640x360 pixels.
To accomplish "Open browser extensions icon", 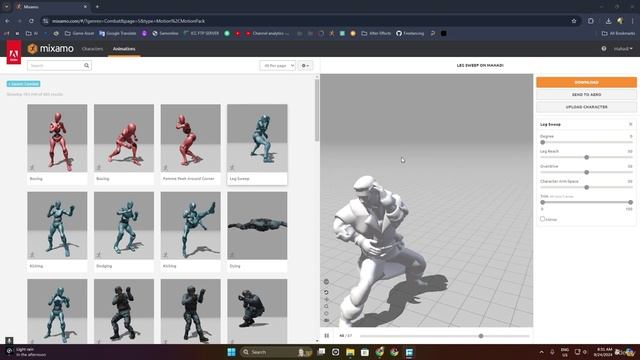I will pos(591,21).
